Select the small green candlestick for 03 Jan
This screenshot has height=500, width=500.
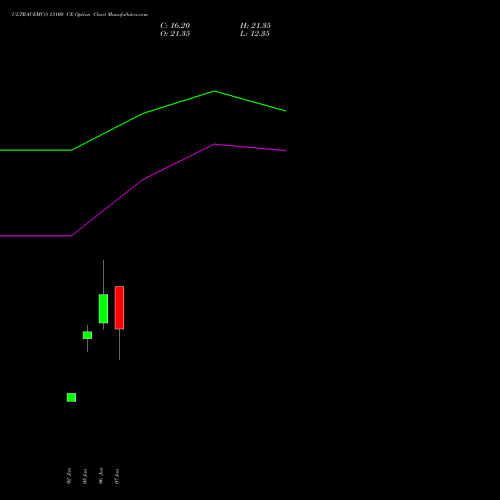tap(87, 335)
